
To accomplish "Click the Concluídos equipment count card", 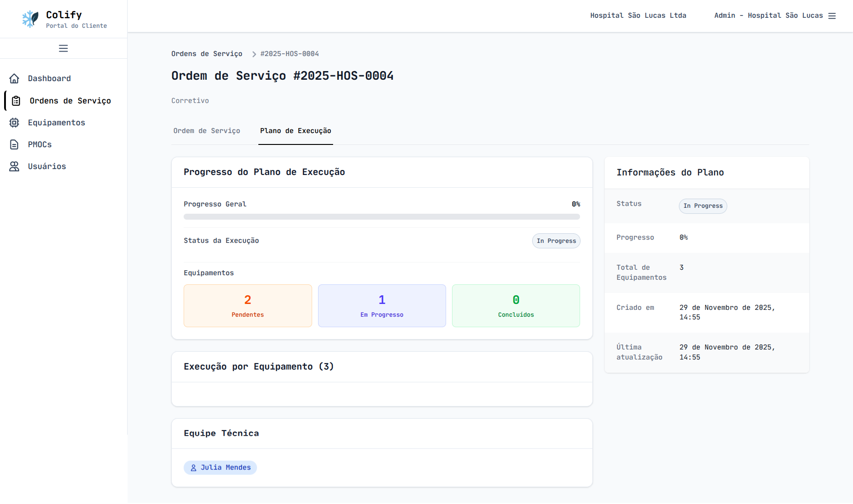I will pos(515,306).
